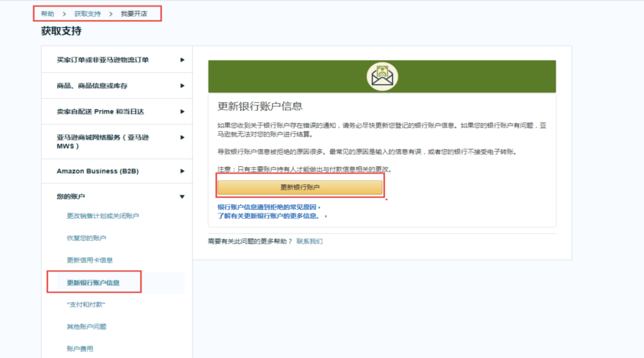Click the 更新银行账户 yellow button
The height and width of the screenshot is (358, 644).
(300, 187)
